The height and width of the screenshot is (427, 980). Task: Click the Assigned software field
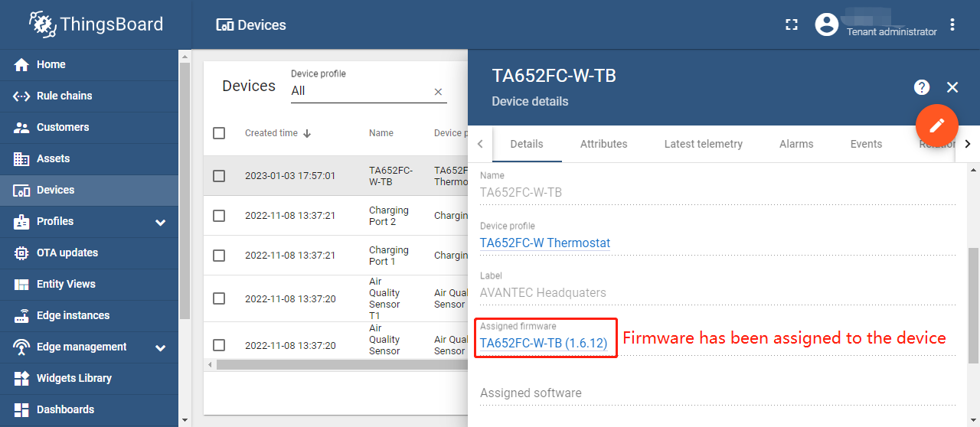(717, 393)
